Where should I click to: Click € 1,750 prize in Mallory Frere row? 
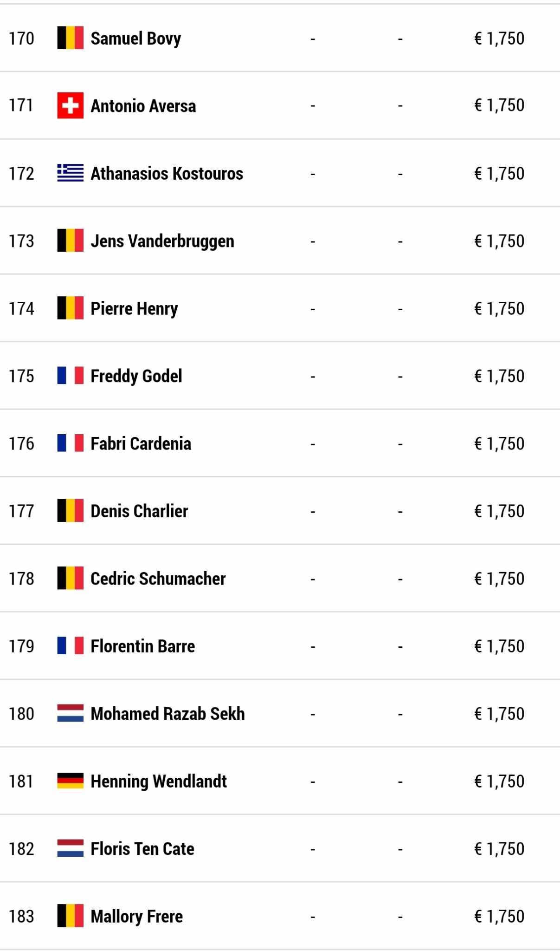499,916
